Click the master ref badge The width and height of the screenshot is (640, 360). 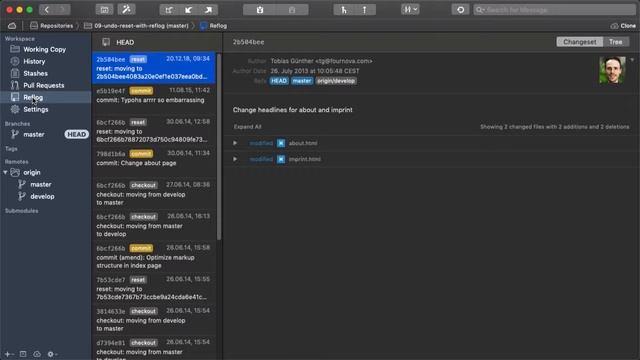pyautogui.click(x=302, y=81)
